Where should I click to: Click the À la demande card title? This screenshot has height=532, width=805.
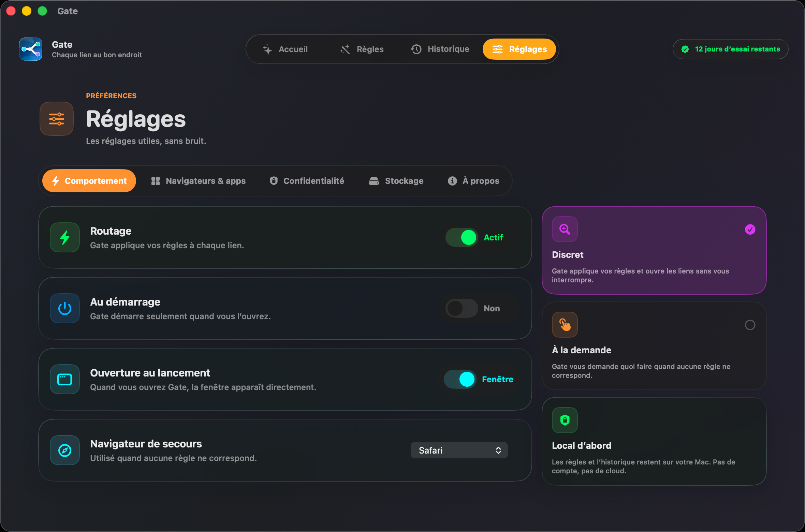(x=582, y=350)
